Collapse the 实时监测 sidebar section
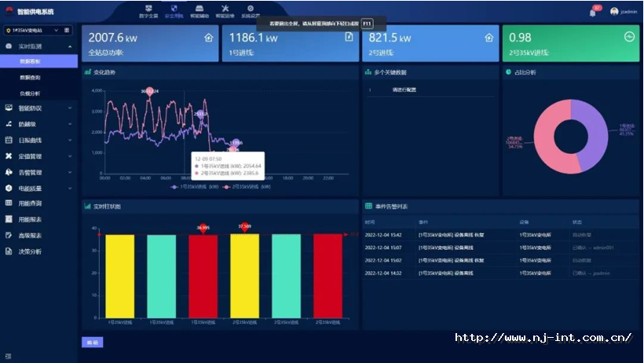644x363 pixels. [70, 46]
